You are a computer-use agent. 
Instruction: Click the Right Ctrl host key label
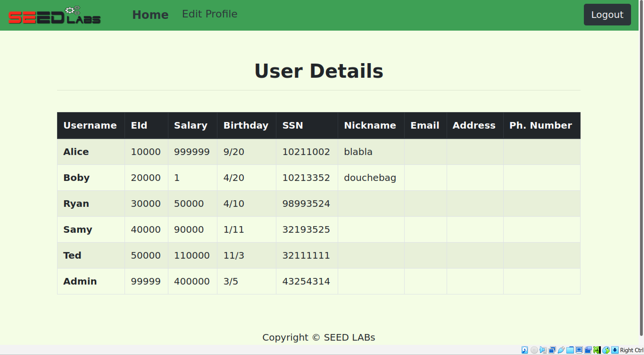pos(632,350)
